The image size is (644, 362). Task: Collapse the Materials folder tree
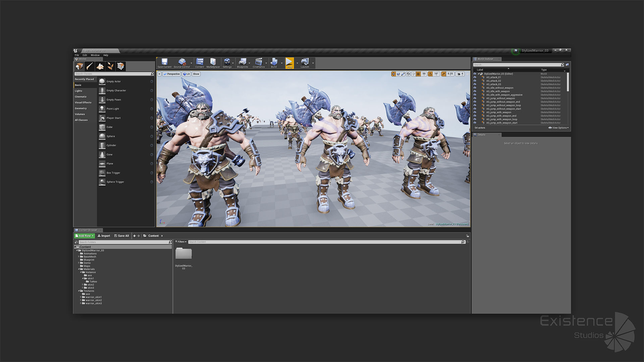pos(79,269)
